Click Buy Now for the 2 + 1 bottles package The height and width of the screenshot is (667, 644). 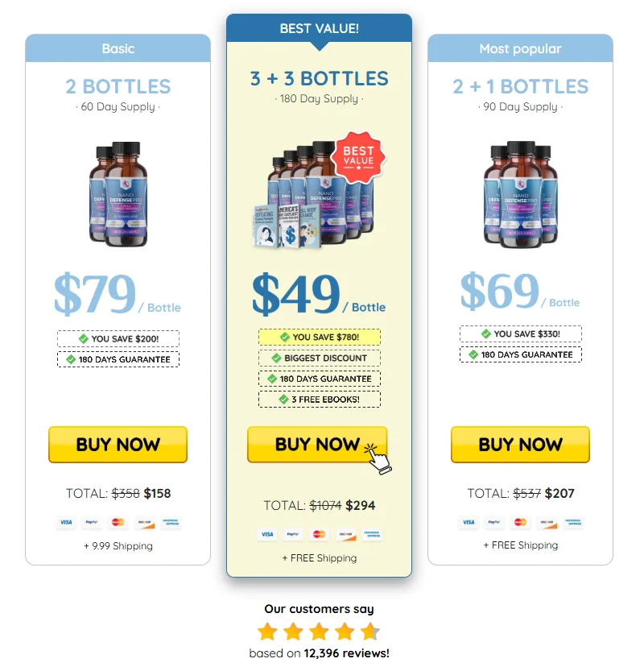click(520, 445)
